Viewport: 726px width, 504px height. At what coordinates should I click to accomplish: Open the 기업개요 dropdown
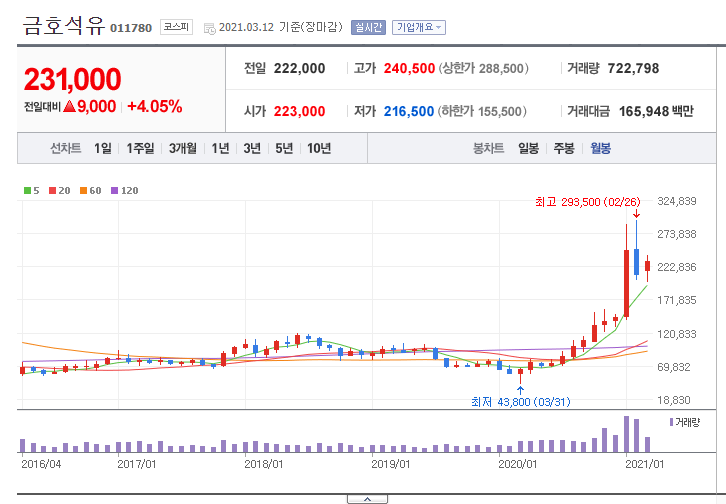419,27
